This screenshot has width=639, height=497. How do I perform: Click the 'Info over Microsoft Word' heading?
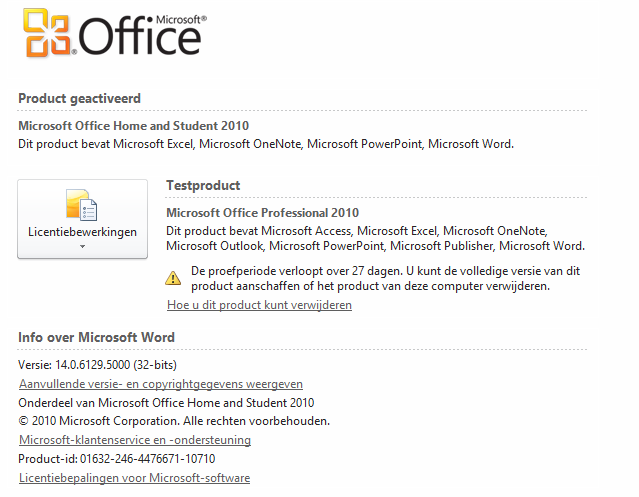click(x=97, y=337)
